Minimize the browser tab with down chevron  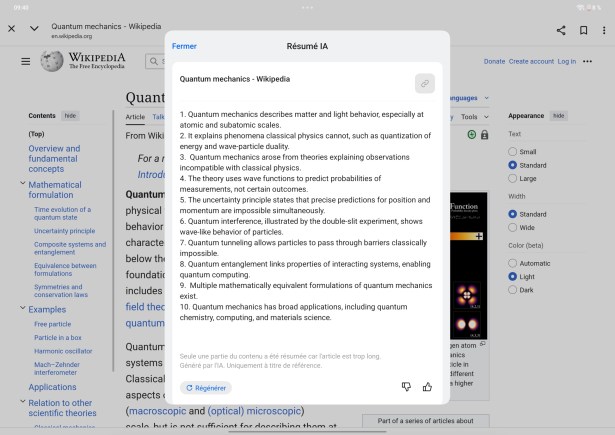click(x=34, y=29)
